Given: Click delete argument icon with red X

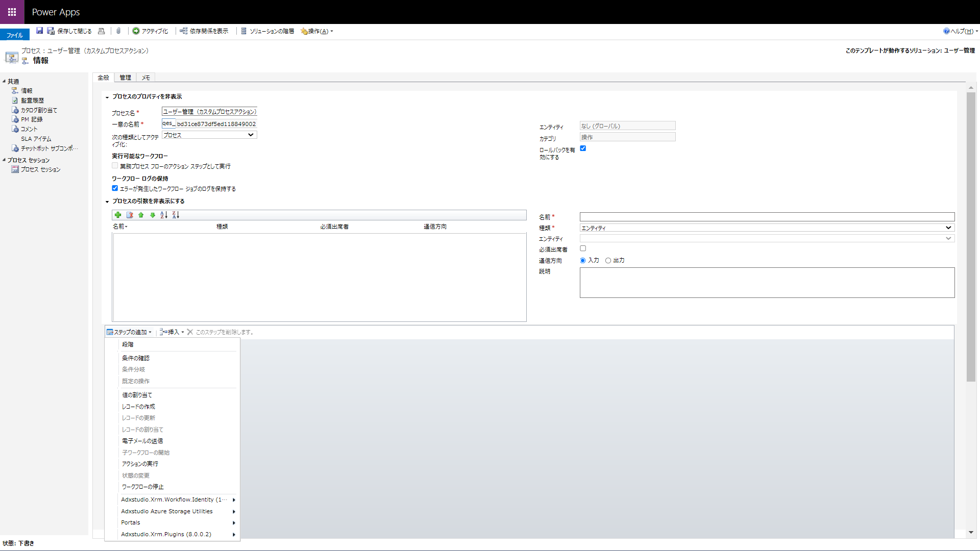Looking at the screenshot, I should pos(130,215).
